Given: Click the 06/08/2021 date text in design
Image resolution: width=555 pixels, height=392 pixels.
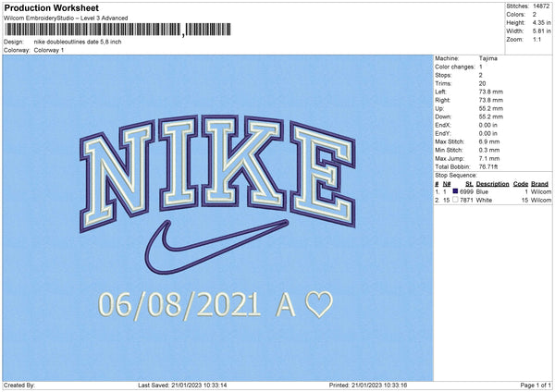Looking at the screenshot, I should click(179, 305).
